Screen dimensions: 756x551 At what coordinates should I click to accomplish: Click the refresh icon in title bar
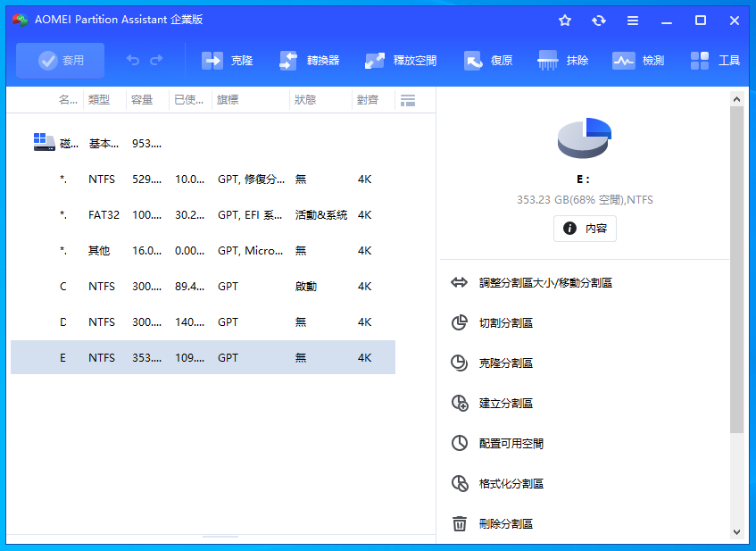coord(598,21)
